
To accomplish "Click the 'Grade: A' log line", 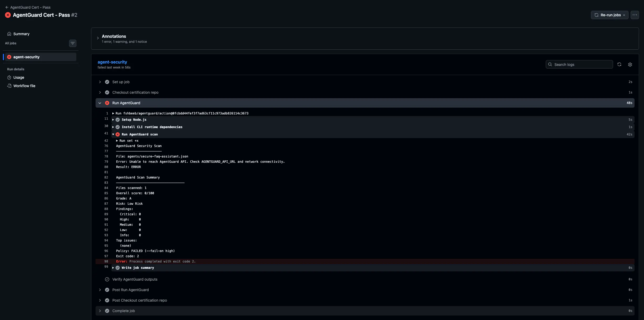I will pyautogui.click(x=124, y=198).
